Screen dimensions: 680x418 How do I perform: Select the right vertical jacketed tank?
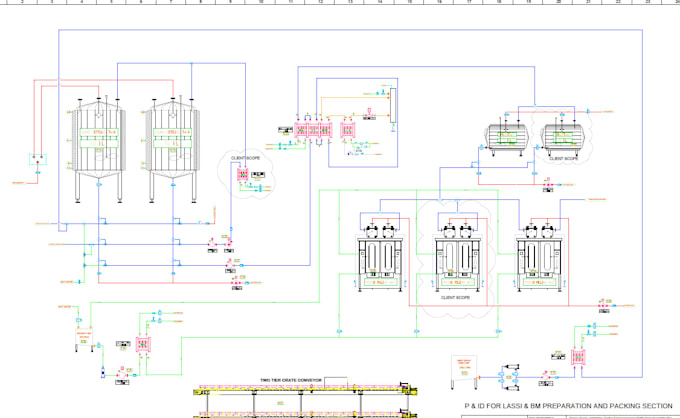pyautogui.click(x=173, y=150)
